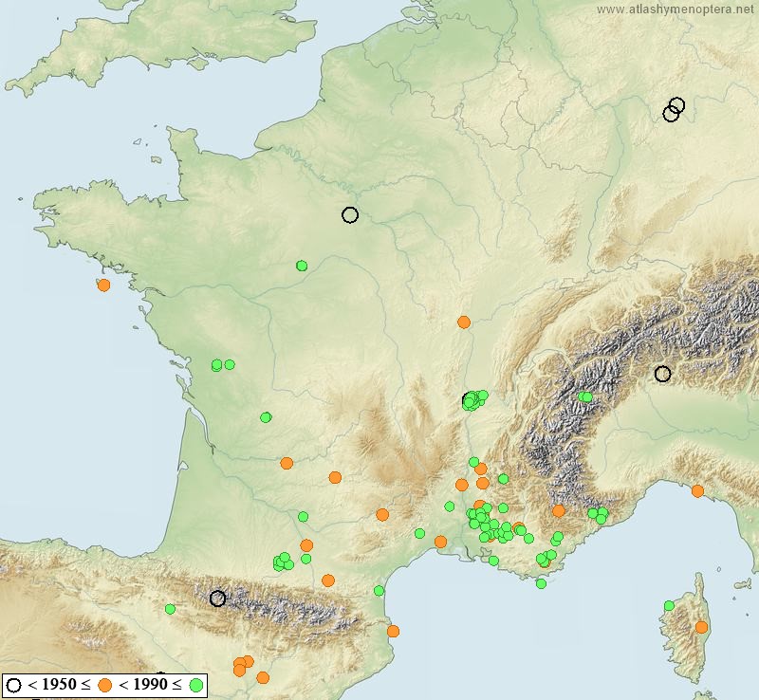Select the green marker on the Roussillon coast

coord(379,591)
